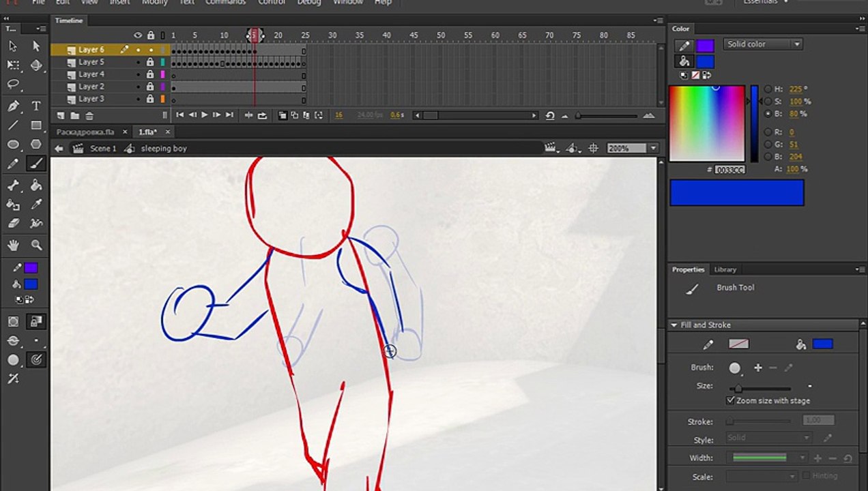Open the Timeline panel options menu
This screenshot has height=491, width=868.
click(657, 21)
